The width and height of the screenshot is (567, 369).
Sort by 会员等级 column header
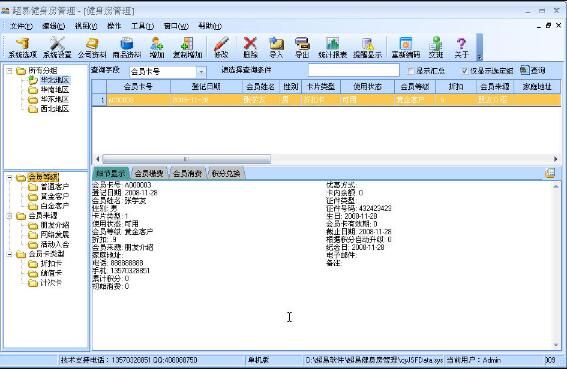coord(415,87)
